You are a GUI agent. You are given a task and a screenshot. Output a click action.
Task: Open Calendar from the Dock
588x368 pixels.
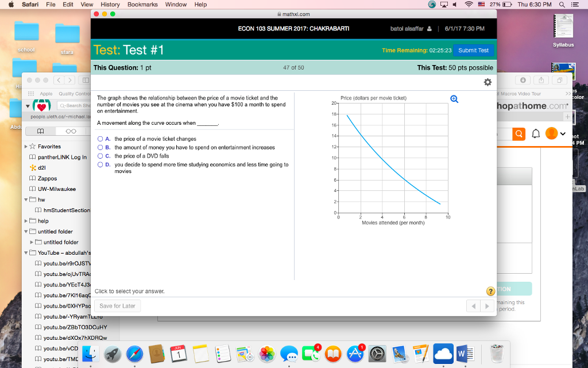(x=179, y=354)
